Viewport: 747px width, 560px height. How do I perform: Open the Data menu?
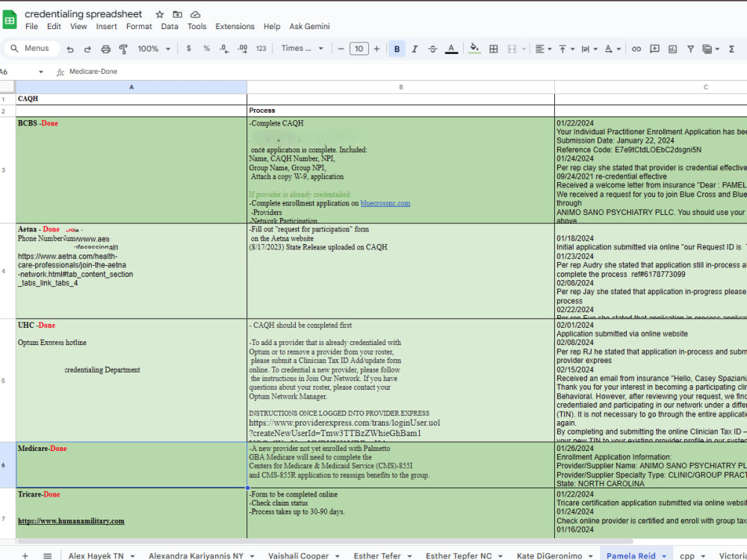pos(169,27)
